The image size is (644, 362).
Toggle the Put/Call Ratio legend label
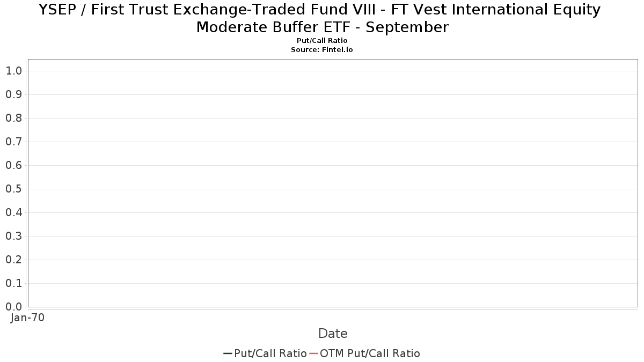(x=270, y=353)
